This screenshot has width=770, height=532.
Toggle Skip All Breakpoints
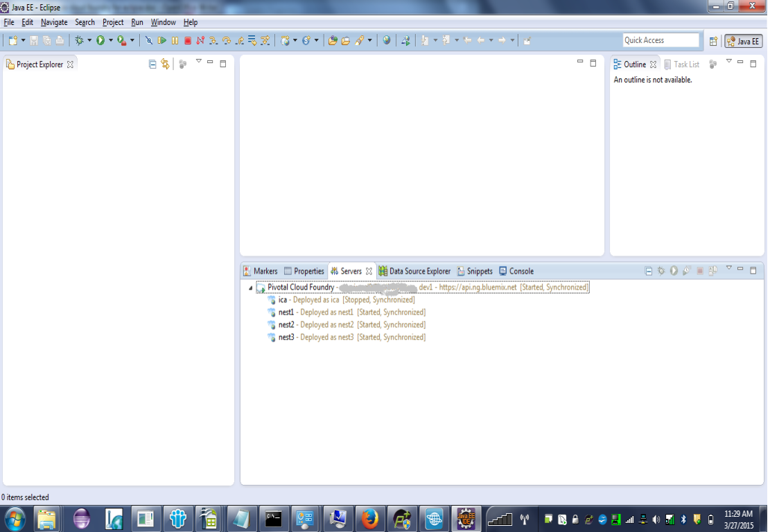pyautogui.click(x=149, y=40)
